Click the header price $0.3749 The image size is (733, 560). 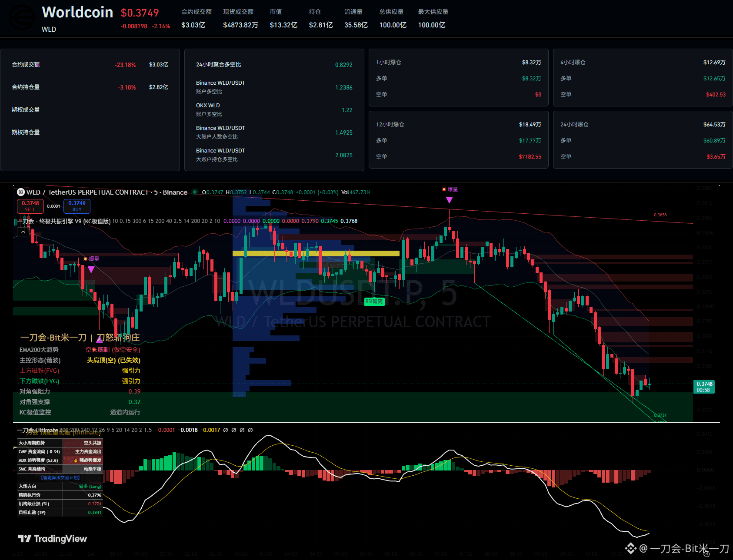point(140,13)
